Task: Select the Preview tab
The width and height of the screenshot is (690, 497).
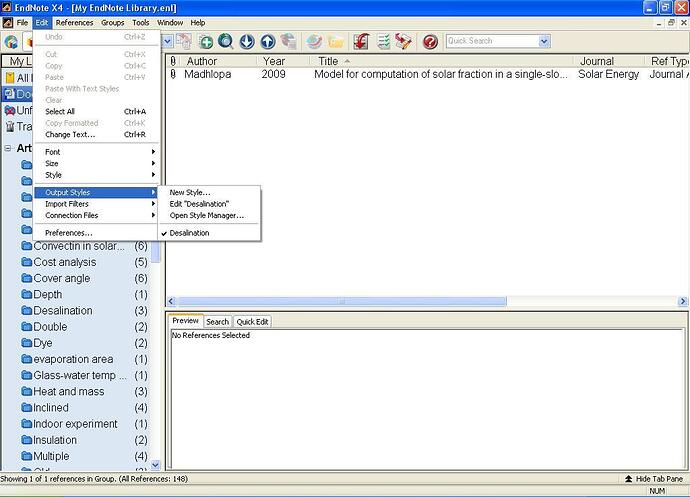Action: coord(185,321)
